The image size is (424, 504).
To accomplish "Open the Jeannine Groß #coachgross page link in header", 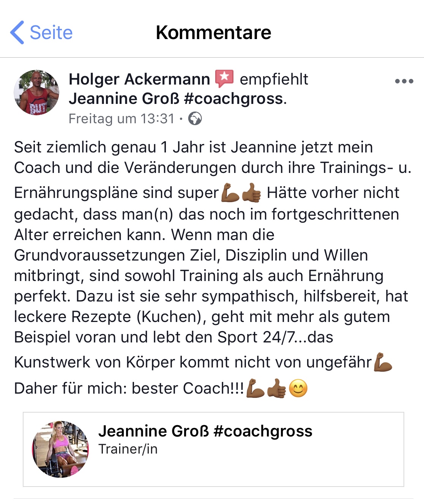I will click(x=177, y=99).
